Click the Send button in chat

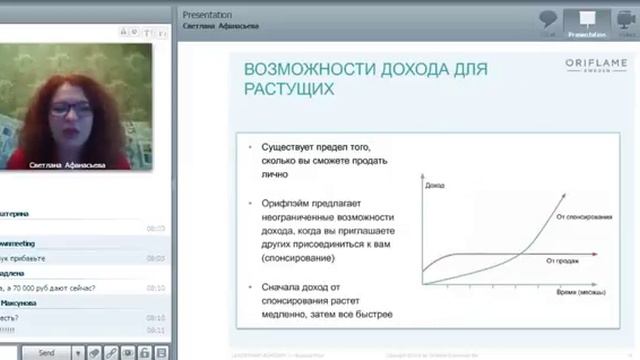46,353
